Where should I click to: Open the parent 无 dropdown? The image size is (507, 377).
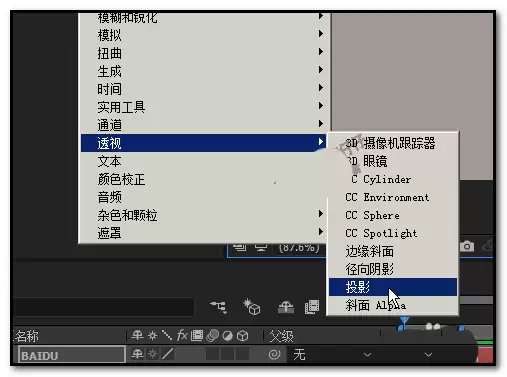(x=333, y=354)
